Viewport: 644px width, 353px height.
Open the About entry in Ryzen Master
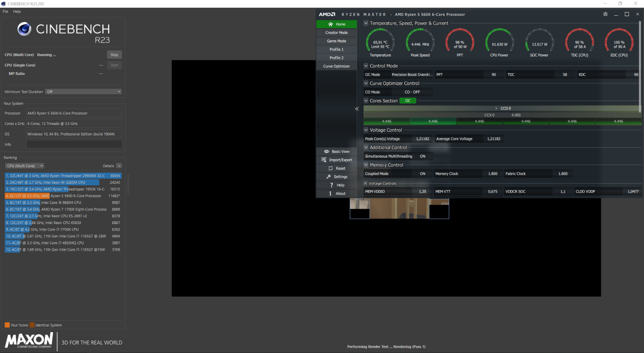(336, 194)
